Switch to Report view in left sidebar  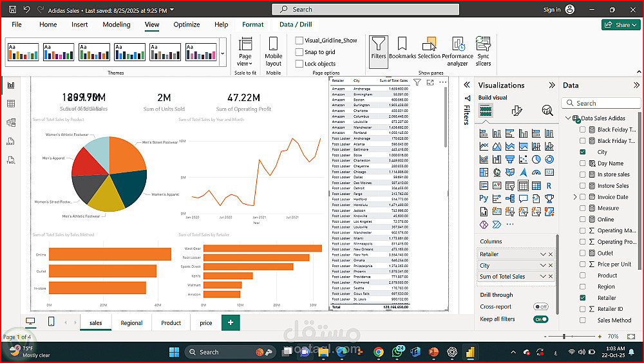[x=11, y=85]
